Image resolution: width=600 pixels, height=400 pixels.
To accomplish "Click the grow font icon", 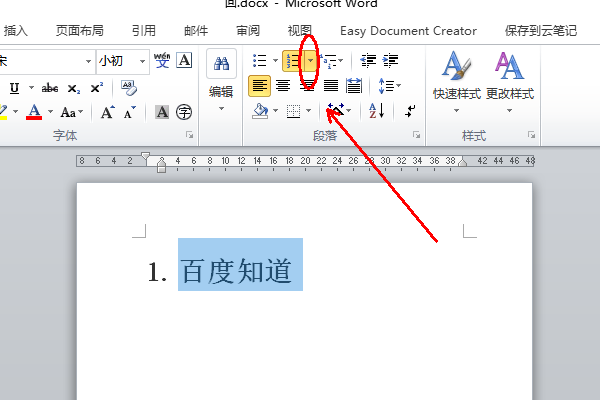I will (108, 112).
